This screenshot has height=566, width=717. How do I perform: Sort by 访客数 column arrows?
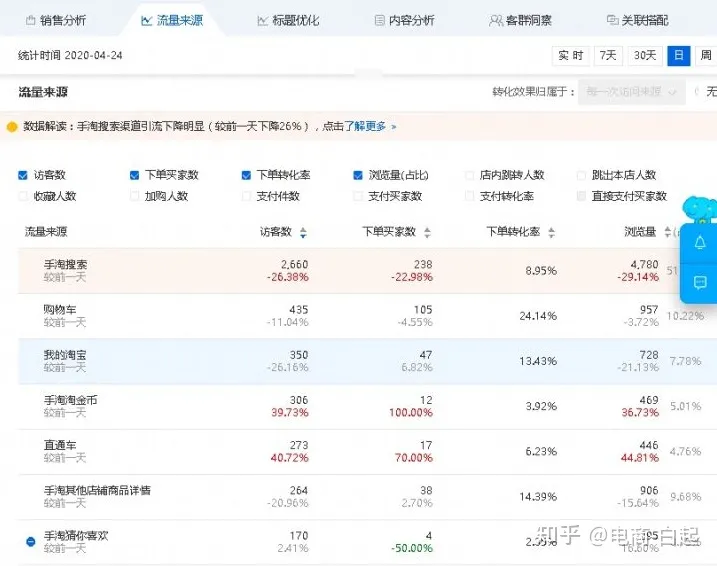click(303, 233)
